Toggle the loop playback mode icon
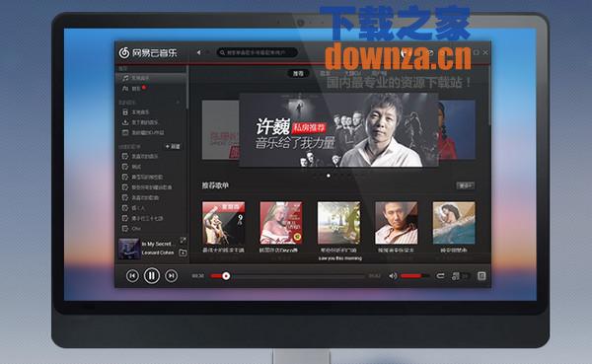Image resolution: width=592 pixels, height=364 pixels. pos(440,276)
